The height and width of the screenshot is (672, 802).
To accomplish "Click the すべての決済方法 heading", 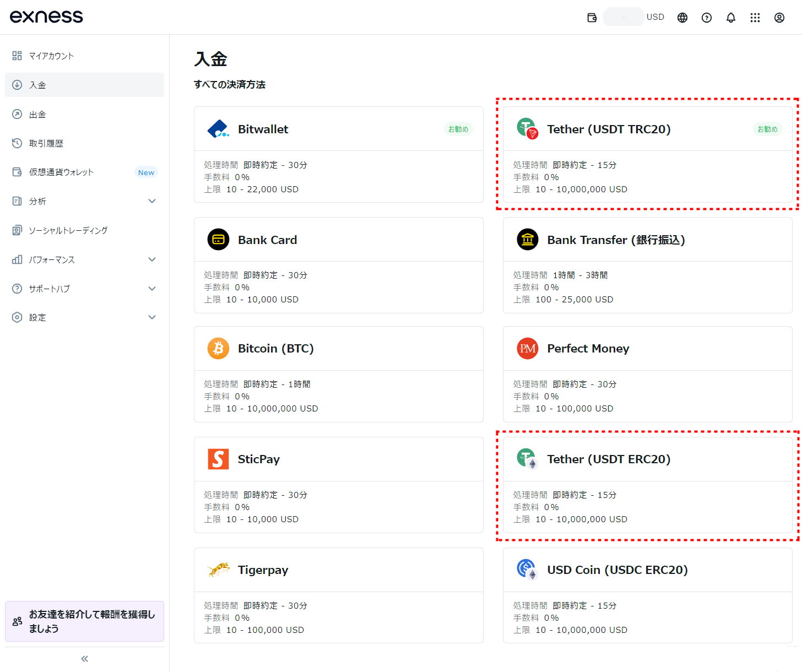I will pos(230,85).
